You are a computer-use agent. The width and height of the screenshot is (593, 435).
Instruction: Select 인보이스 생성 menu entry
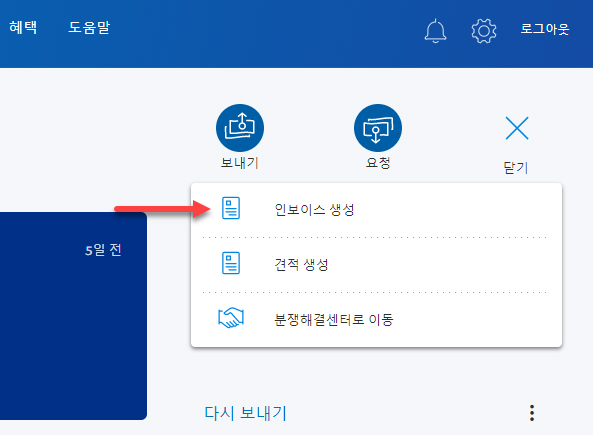point(376,210)
